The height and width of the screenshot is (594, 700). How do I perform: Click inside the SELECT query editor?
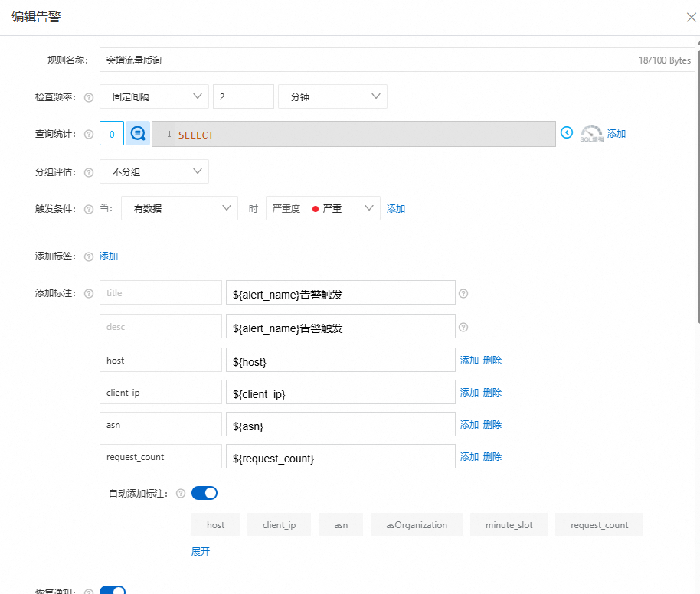(x=345, y=133)
